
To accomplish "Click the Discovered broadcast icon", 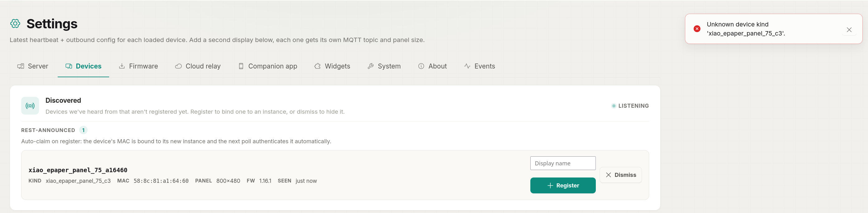I will coord(30,106).
